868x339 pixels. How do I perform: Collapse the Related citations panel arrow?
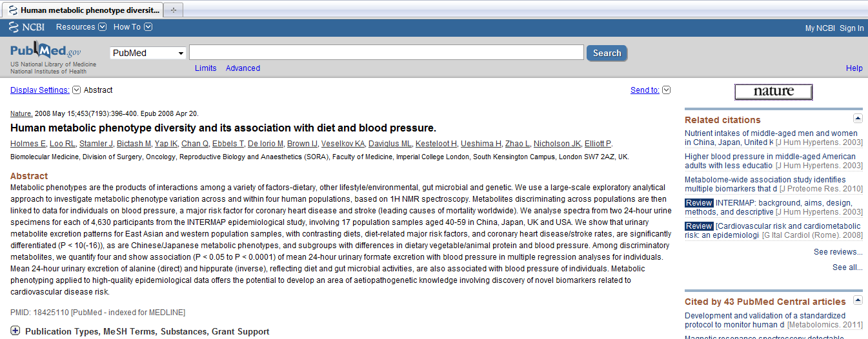click(858, 119)
